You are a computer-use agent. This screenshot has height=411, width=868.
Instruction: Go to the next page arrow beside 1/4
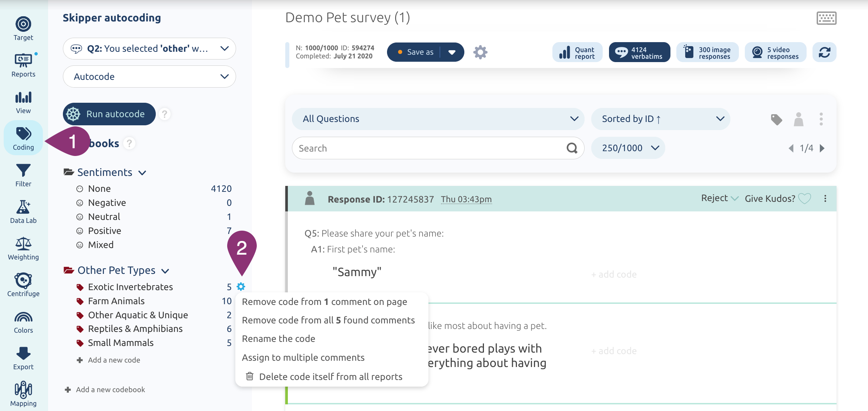(822, 148)
